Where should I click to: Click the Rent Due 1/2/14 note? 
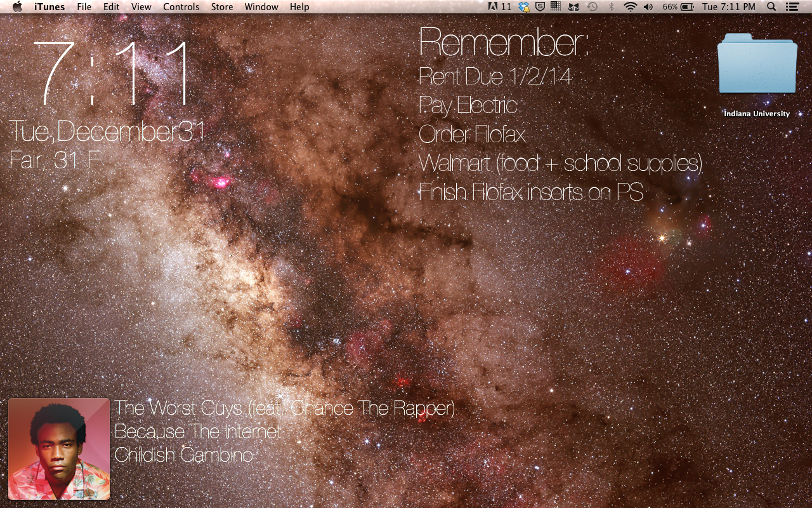pyautogui.click(x=495, y=77)
